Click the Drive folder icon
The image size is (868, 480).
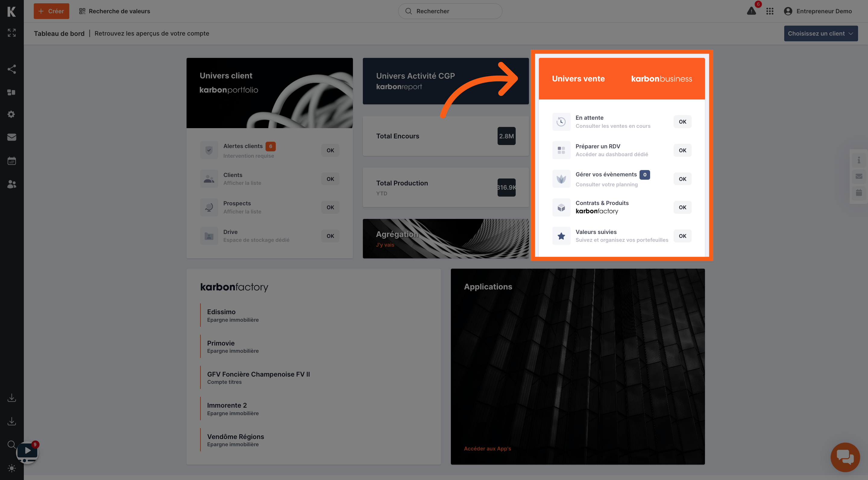(x=209, y=236)
